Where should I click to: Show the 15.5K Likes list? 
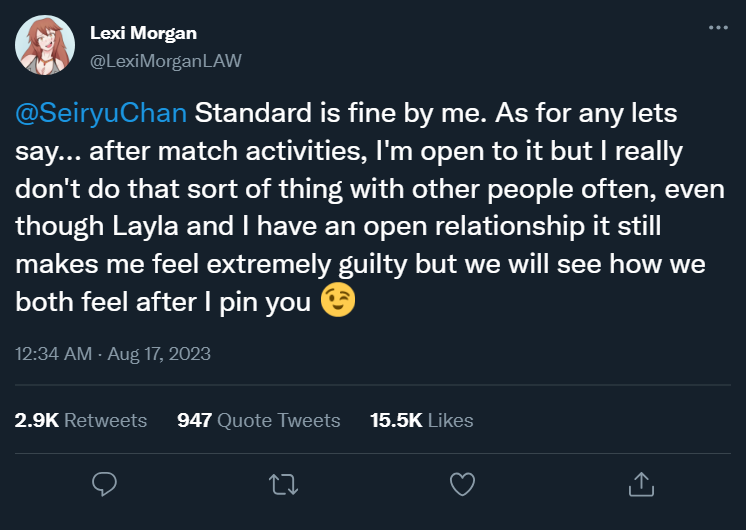pos(421,421)
